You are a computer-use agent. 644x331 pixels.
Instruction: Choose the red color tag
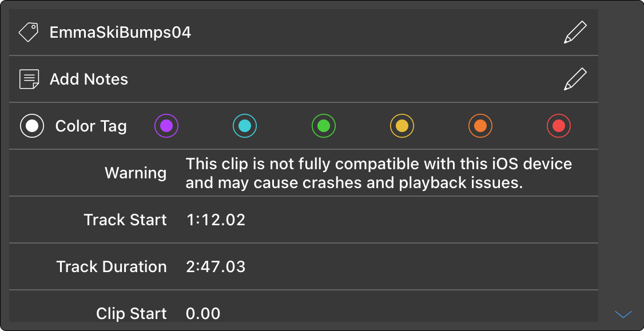click(559, 126)
